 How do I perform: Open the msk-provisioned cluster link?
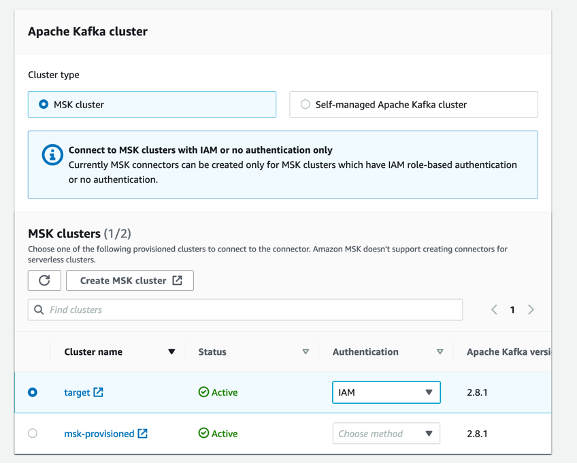pyautogui.click(x=106, y=434)
